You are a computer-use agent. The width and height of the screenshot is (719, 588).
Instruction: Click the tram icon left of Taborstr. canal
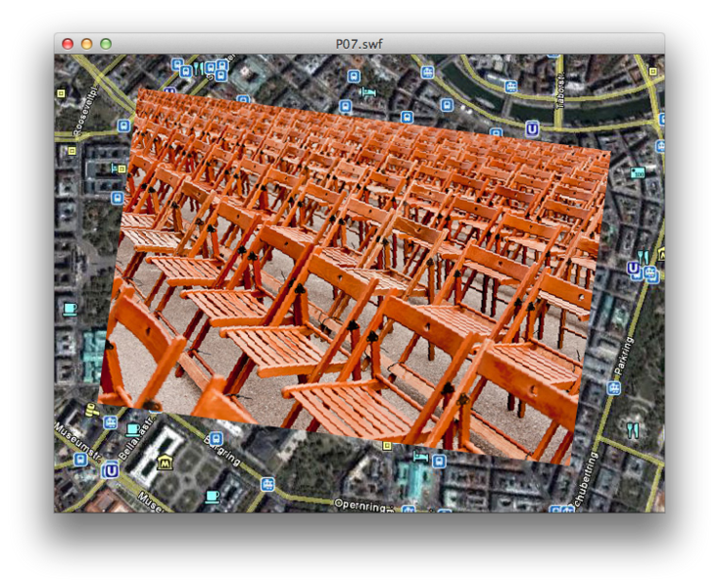pyautogui.click(x=510, y=86)
